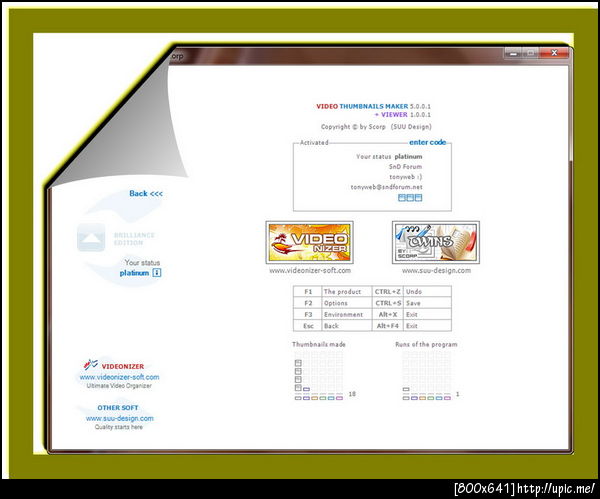Minimize the application window

pos(513,54)
